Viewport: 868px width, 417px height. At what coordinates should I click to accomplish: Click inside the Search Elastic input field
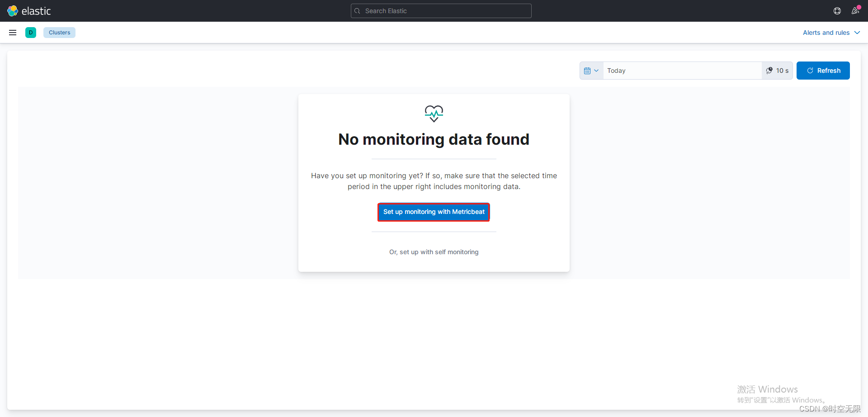pyautogui.click(x=441, y=10)
